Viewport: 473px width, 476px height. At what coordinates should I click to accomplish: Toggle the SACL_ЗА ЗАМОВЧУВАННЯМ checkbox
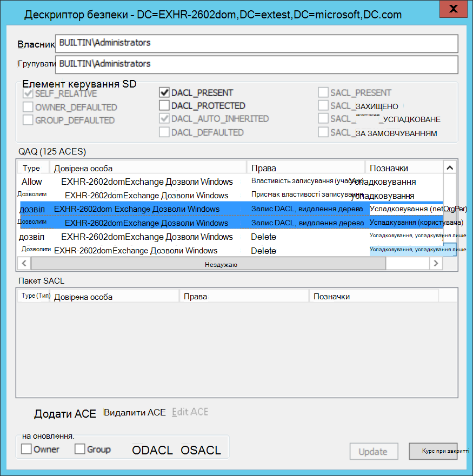click(x=323, y=132)
